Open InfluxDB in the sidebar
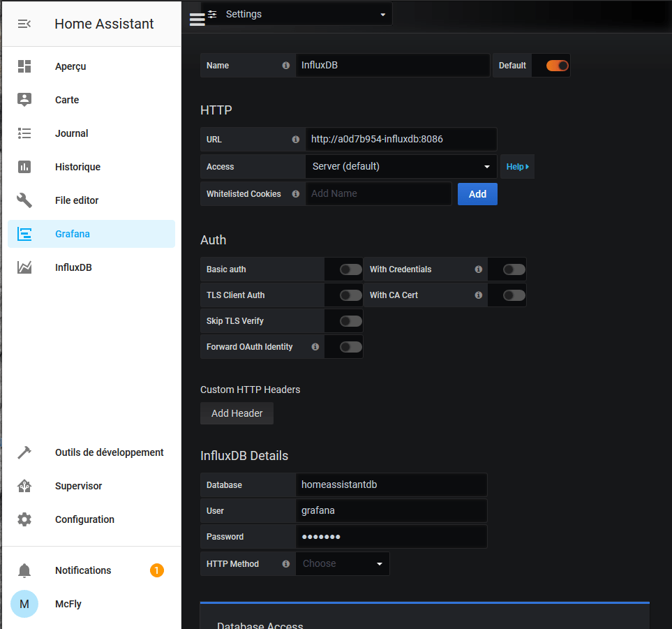Image resolution: width=672 pixels, height=629 pixels. click(x=73, y=267)
